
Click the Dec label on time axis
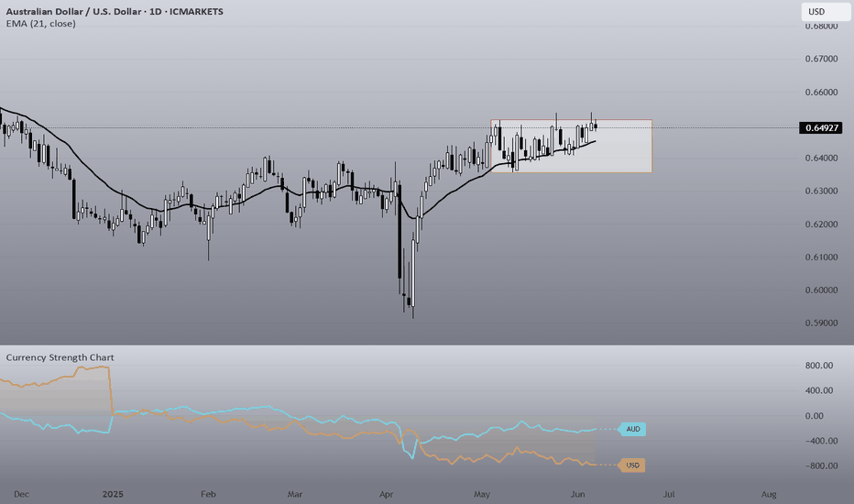tap(21, 494)
